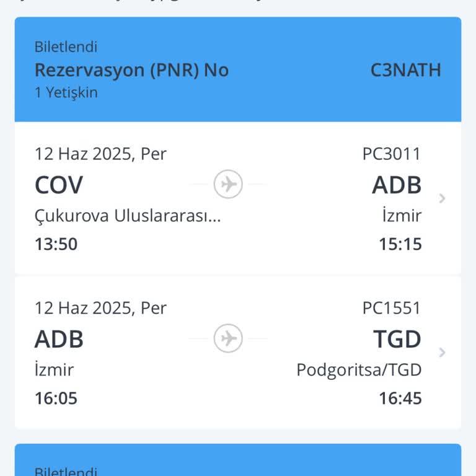Select the COV departure airport code
This screenshot has width=476, height=476.
58,185
